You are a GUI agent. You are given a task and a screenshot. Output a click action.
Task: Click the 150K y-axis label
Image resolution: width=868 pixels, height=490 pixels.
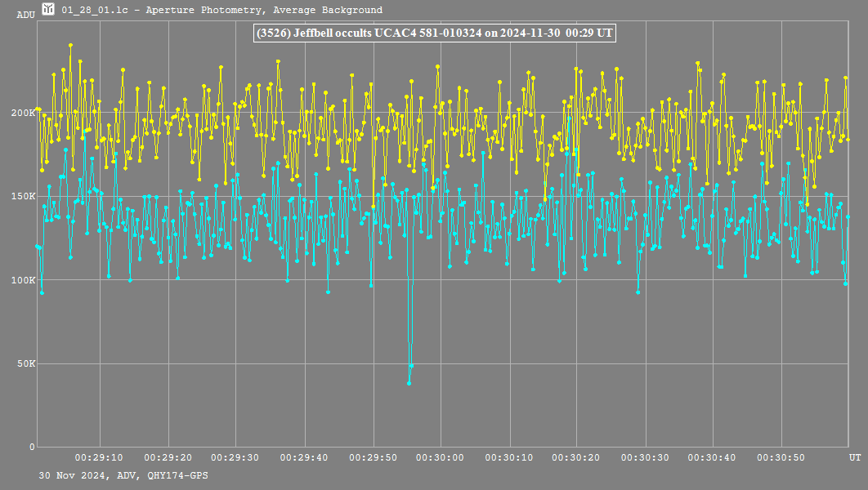[x=23, y=196]
